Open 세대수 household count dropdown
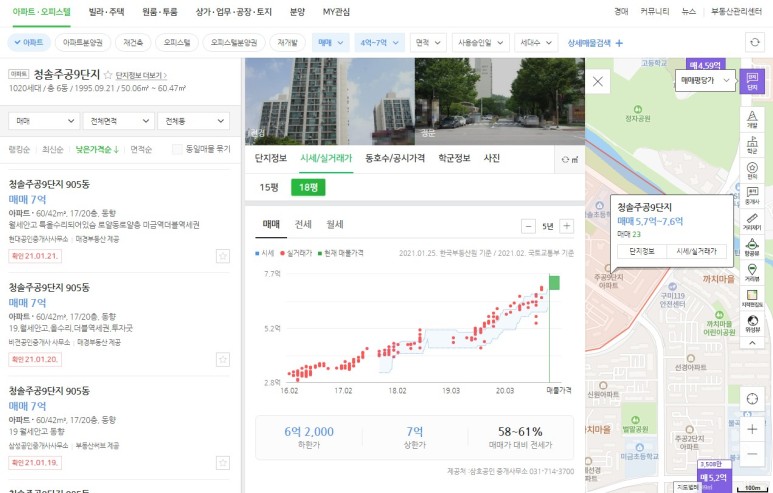The image size is (773, 493). tap(536, 43)
